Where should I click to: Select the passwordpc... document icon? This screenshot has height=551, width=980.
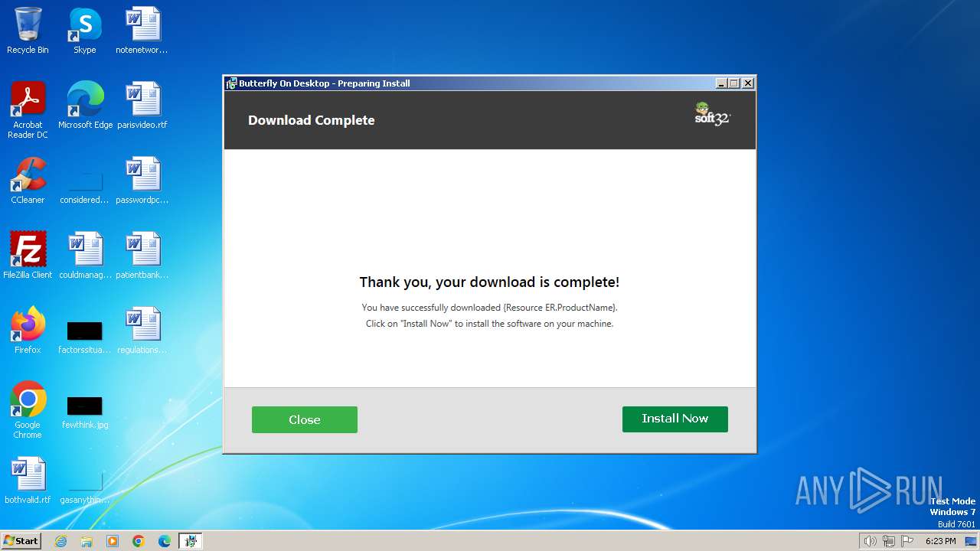click(x=142, y=181)
